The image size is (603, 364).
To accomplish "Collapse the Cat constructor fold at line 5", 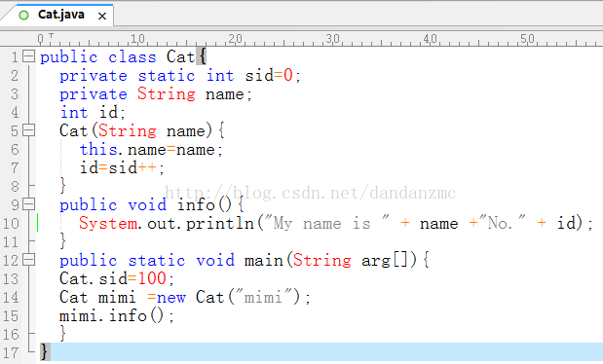I will (28, 129).
